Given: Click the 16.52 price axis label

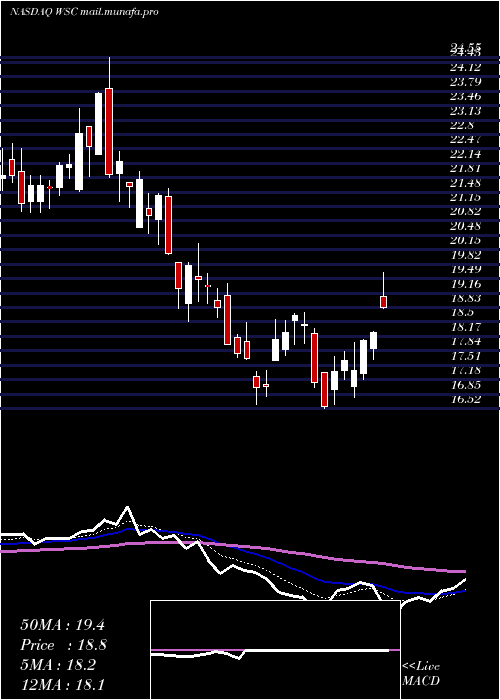Looking at the screenshot, I should (466, 399).
